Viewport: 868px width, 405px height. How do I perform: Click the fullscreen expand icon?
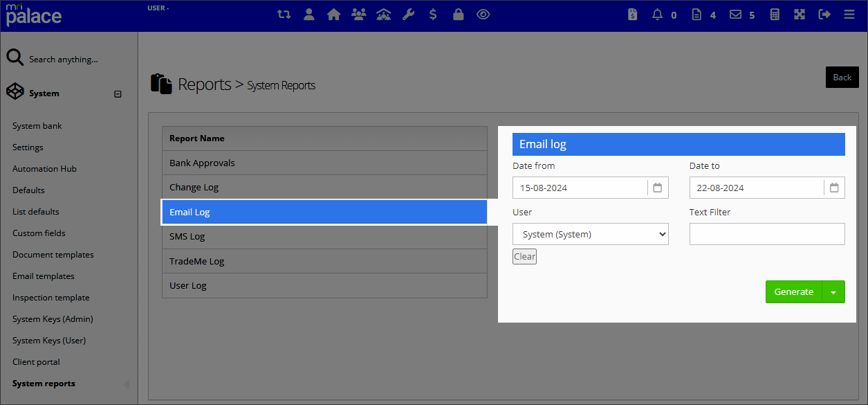tap(800, 14)
